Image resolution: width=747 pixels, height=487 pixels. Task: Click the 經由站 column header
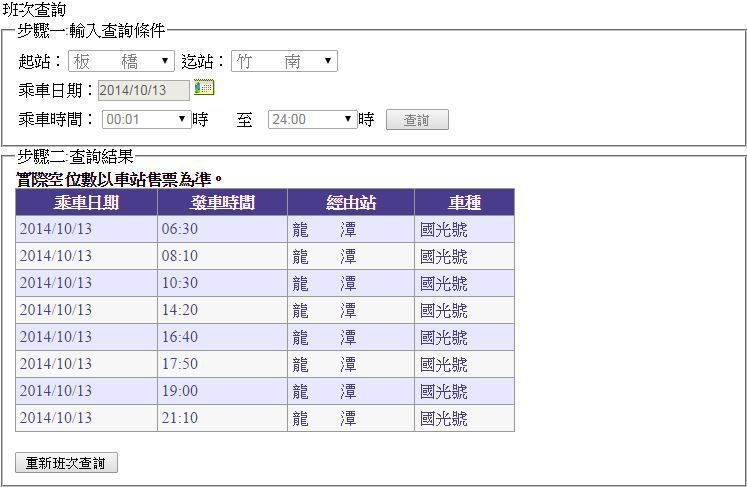(x=351, y=203)
